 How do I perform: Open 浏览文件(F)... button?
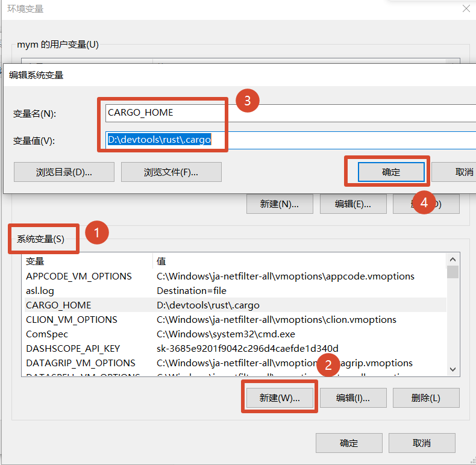click(x=171, y=172)
